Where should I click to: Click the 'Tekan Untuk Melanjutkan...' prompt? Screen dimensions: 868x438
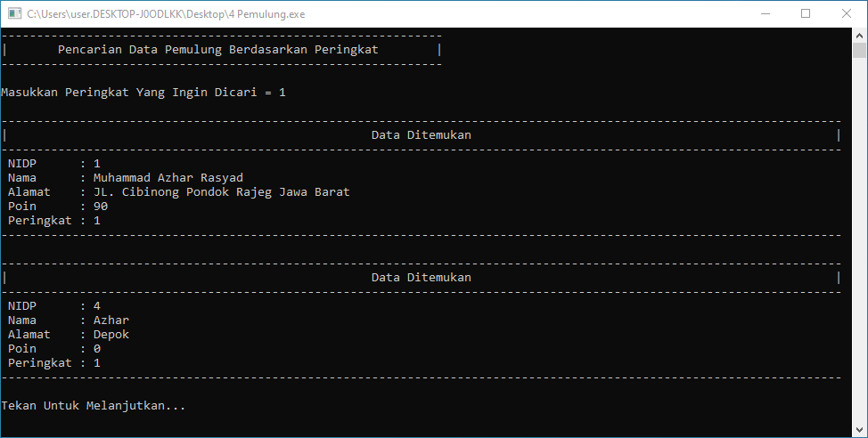[x=94, y=406]
